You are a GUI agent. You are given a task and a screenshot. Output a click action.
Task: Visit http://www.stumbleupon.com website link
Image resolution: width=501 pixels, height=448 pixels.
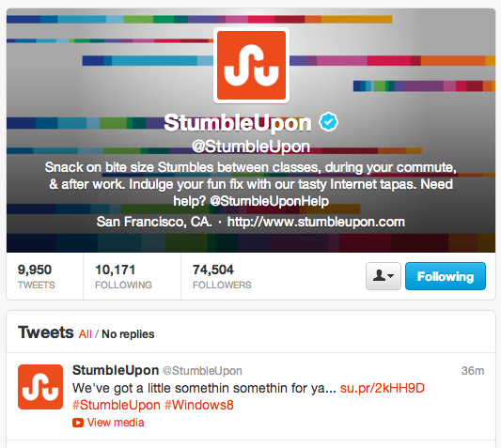click(x=316, y=222)
